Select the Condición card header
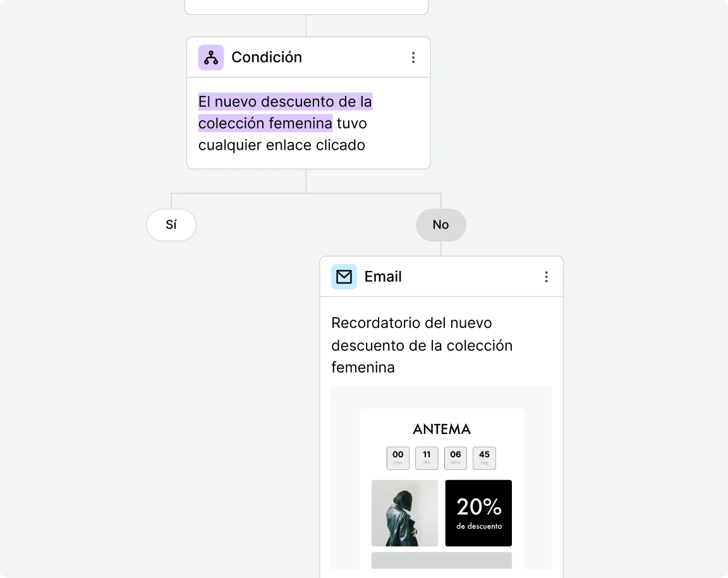Viewport: 728px width, 578px height. click(267, 57)
